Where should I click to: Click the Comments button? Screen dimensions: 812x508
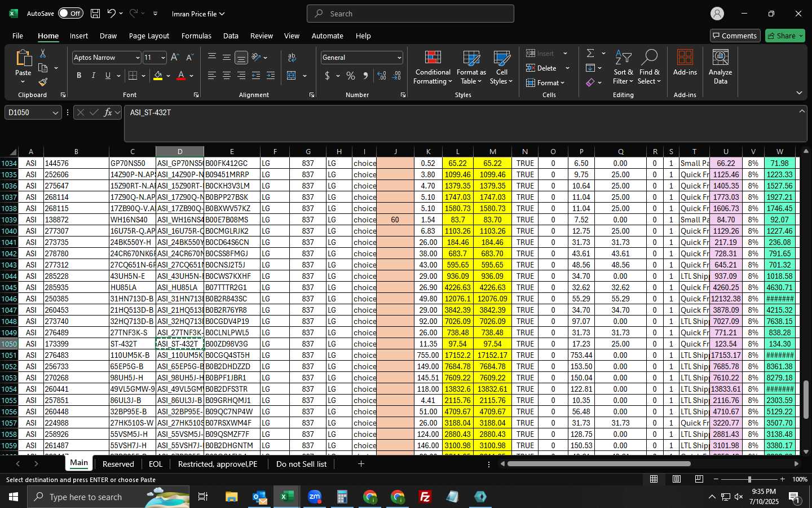click(735, 36)
